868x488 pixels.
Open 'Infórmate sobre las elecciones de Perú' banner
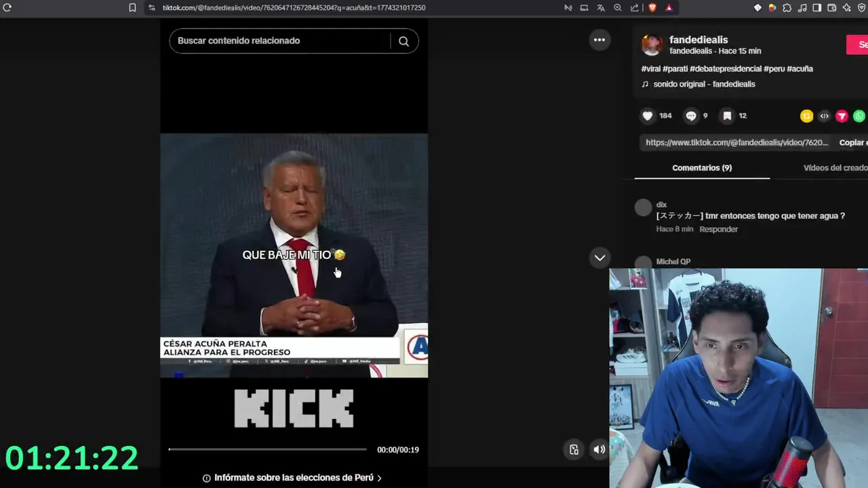(x=293, y=478)
